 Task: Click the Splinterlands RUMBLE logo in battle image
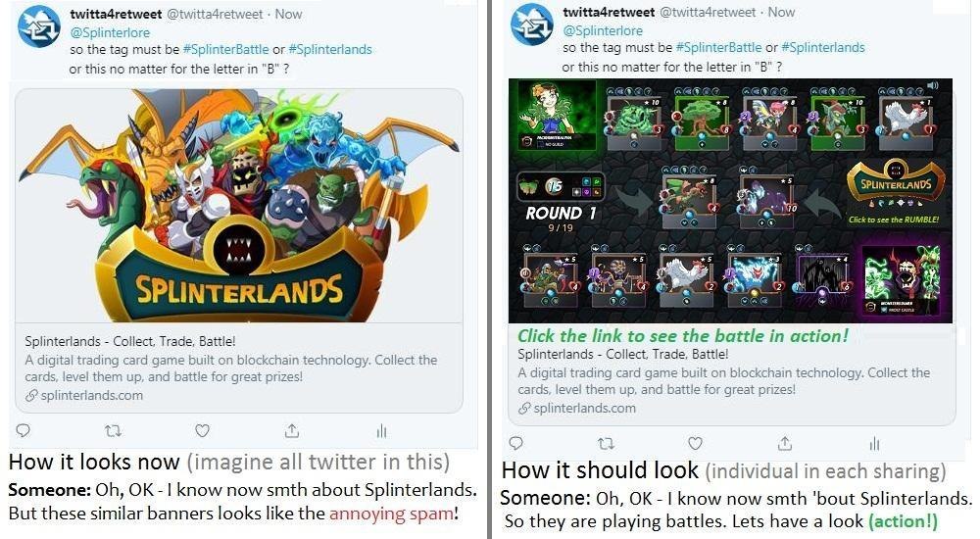click(896, 184)
